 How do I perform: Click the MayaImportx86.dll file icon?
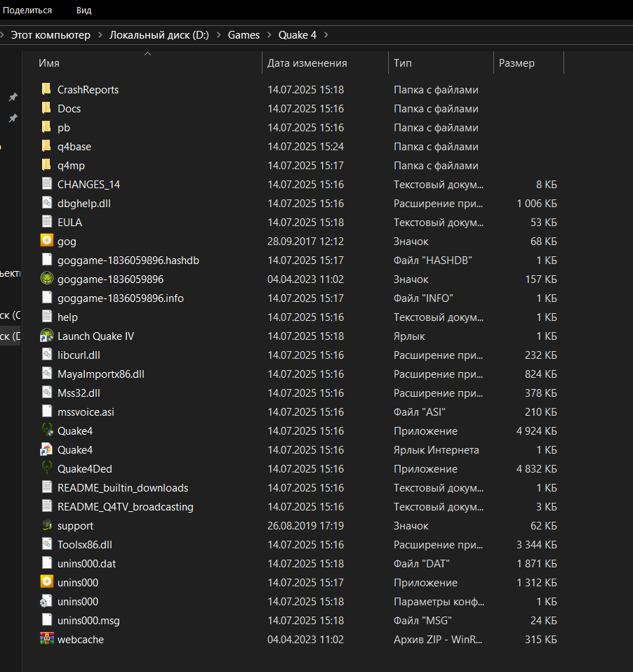tap(47, 374)
